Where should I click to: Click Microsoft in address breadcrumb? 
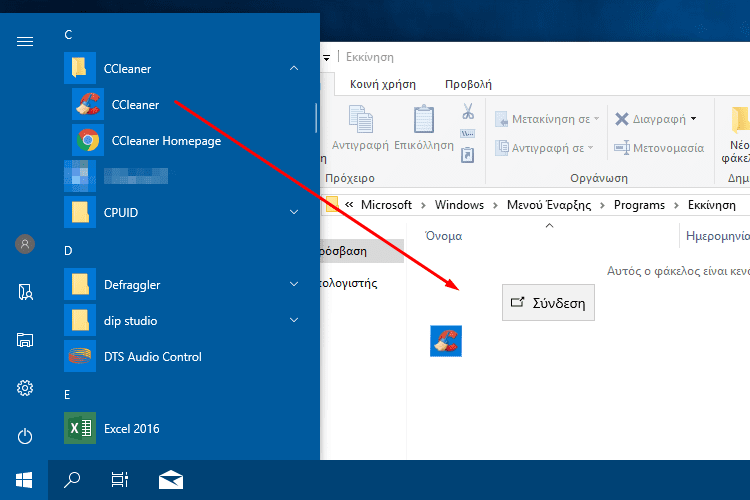386,205
